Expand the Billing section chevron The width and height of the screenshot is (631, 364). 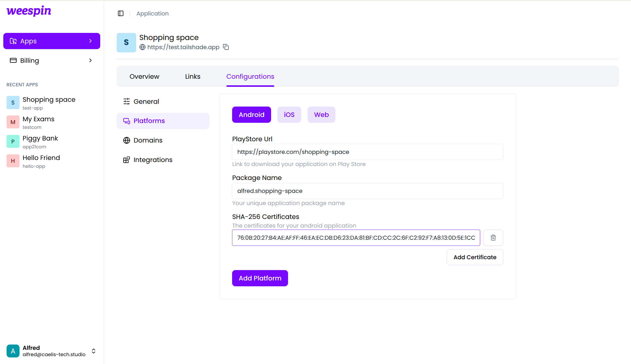point(90,60)
